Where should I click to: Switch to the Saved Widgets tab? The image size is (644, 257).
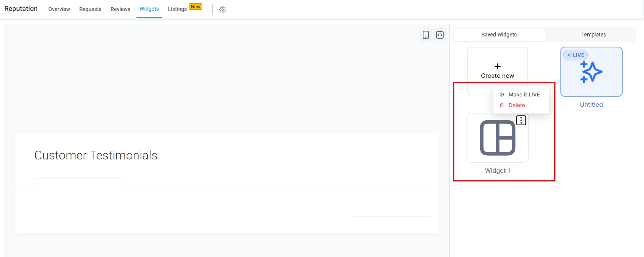(499, 35)
